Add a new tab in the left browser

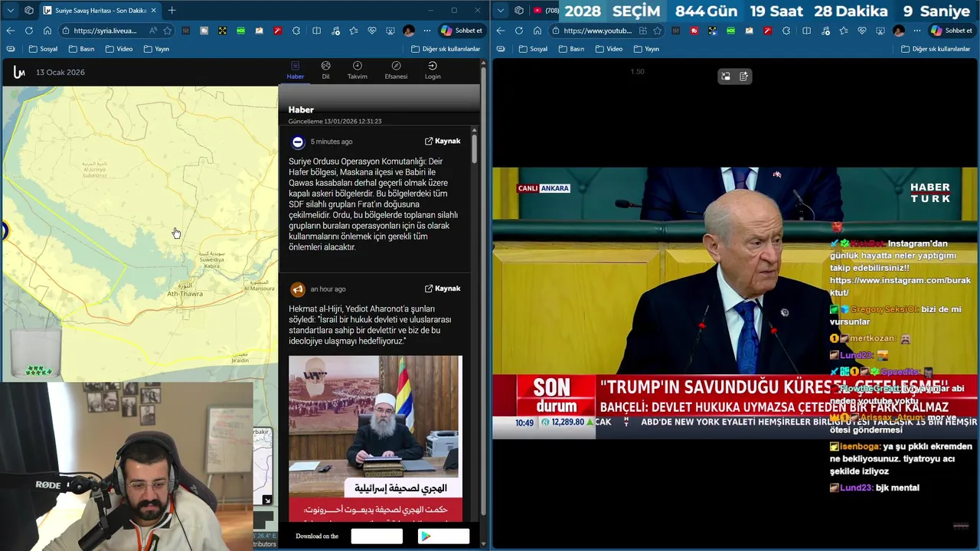(x=171, y=10)
